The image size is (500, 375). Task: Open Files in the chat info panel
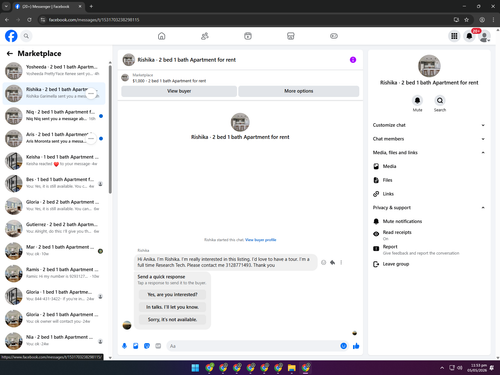click(428, 180)
